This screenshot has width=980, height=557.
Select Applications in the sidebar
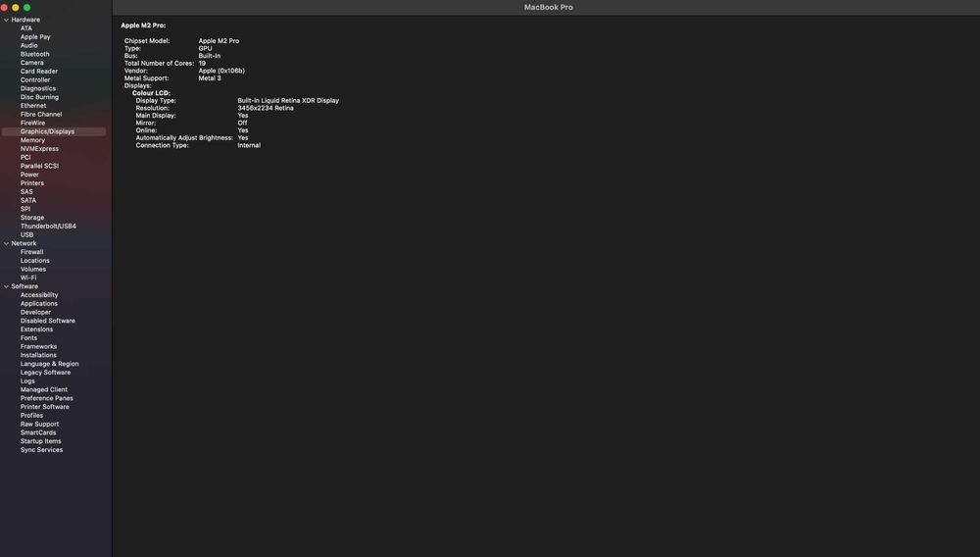(x=39, y=304)
